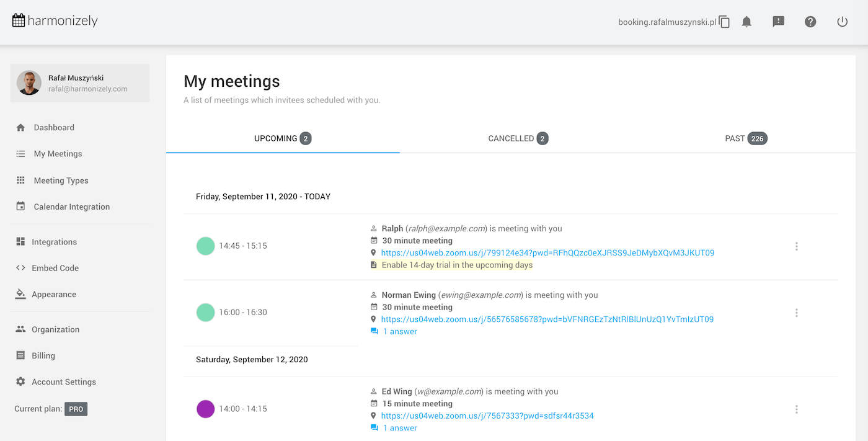
Task: Open the help question mark icon
Action: click(x=810, y=22)
